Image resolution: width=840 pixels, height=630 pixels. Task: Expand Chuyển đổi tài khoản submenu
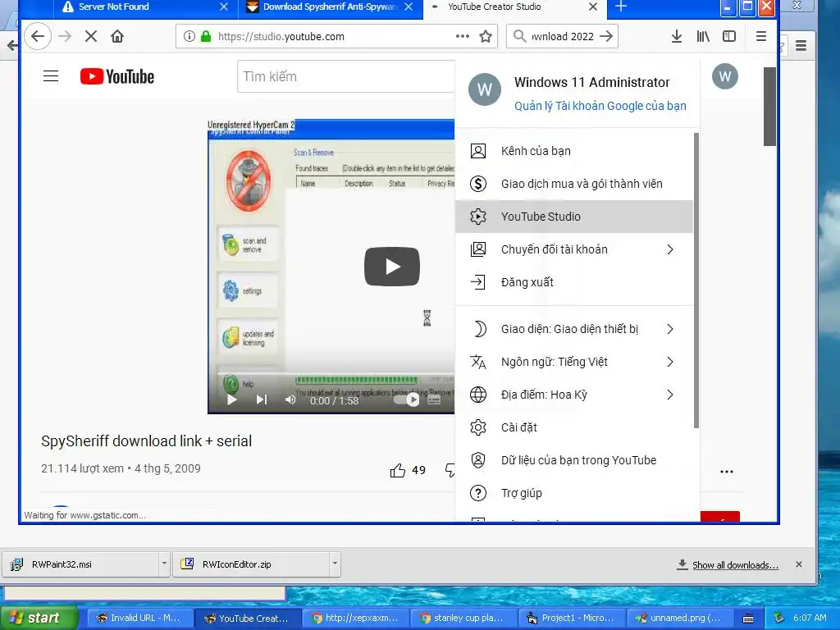(573, 249)
